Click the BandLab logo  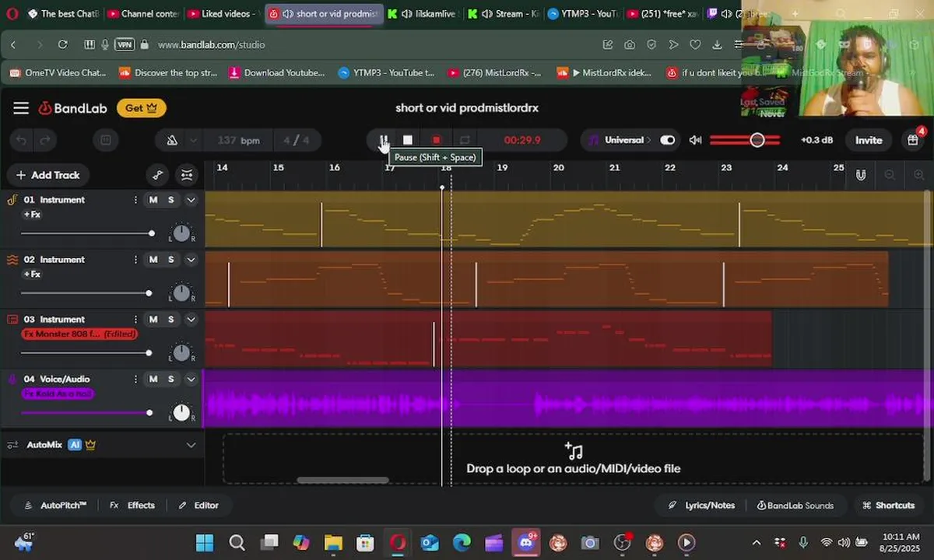[x=73, y=108]
